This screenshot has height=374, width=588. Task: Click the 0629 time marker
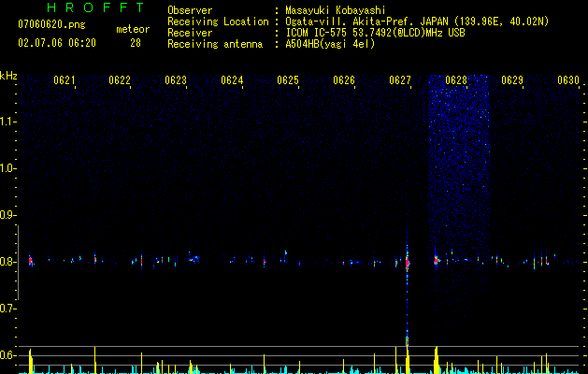(512, 80)
